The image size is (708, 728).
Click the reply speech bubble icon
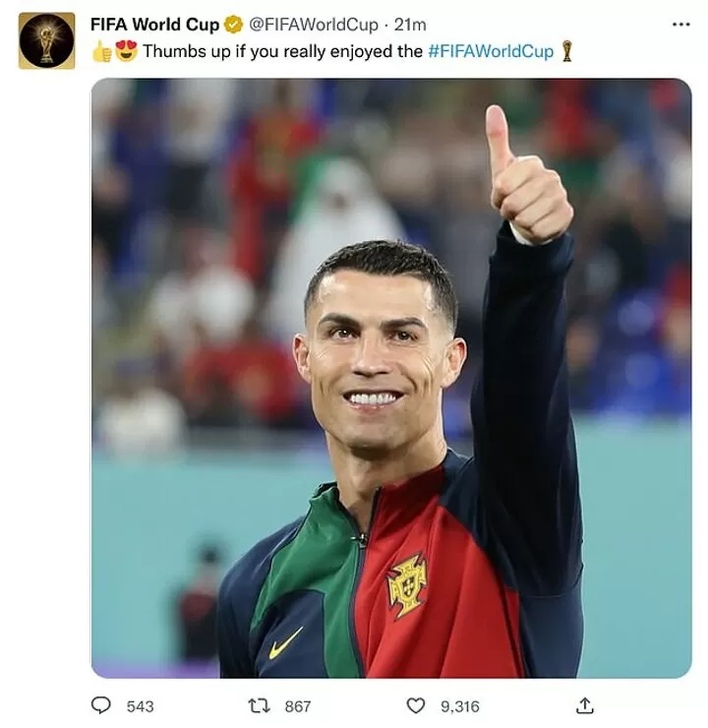[x=100, y=705]
